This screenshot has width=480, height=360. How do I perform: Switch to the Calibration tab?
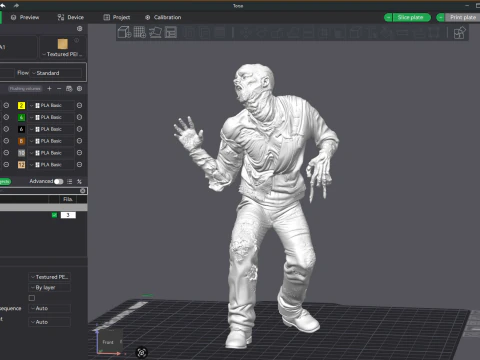[x=163, y=17]
